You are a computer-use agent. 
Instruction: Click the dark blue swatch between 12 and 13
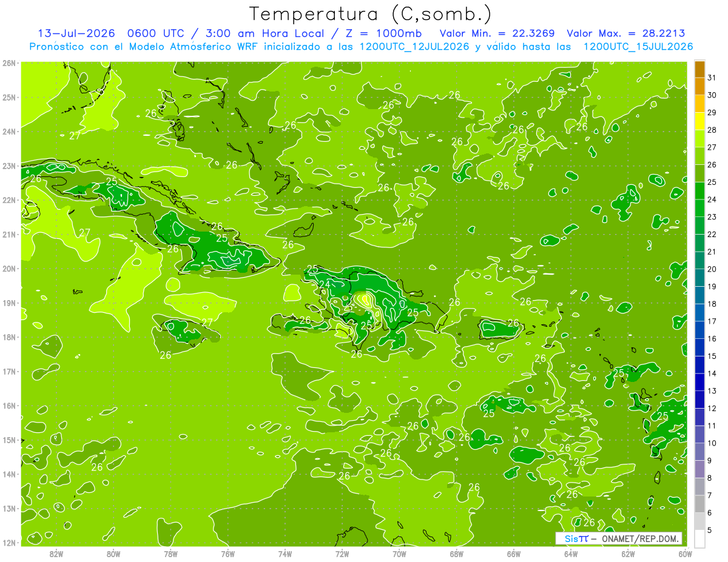[x=699, y=399]
